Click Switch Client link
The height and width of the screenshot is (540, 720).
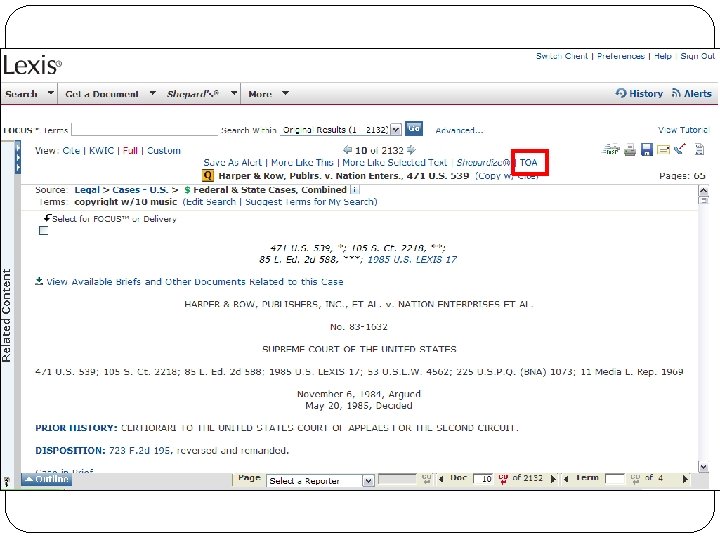coord(562,56)
